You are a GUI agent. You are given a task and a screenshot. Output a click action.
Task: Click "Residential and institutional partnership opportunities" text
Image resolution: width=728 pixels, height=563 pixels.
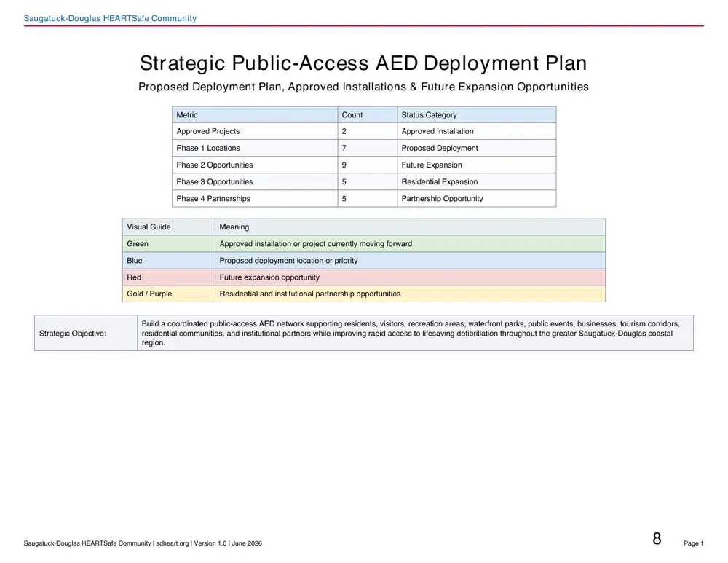(x=309, y=294)
